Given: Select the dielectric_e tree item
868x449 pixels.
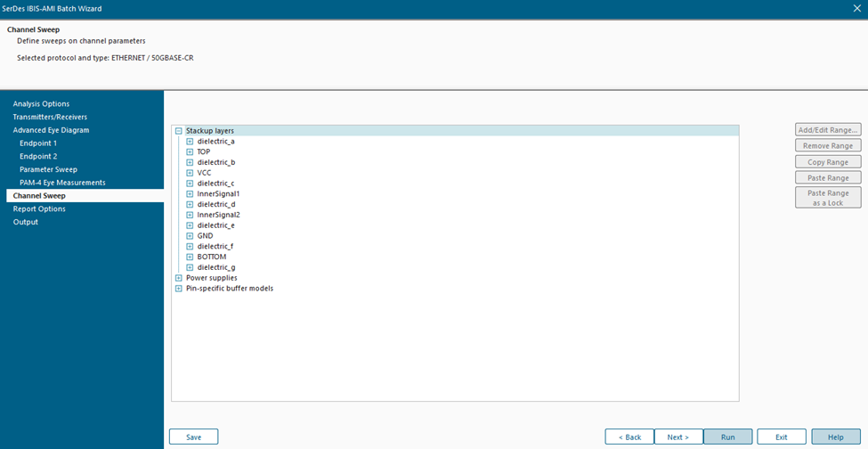Looking at the screenshot, I should (x=216, y=226).
